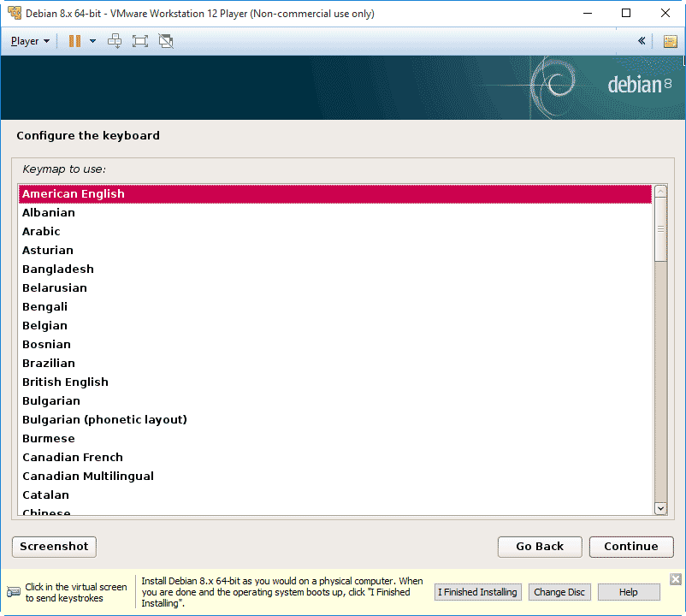Close the yellow install hint bar

coord(675,579)
